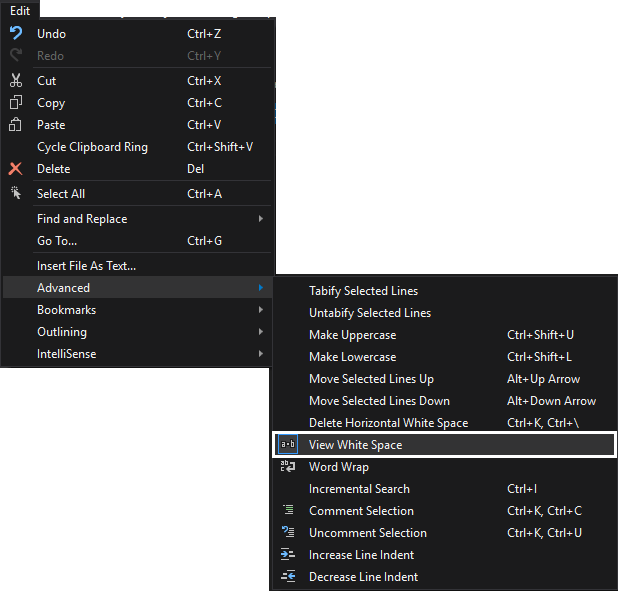Click the Increase Line Indent icon
Viewport: 618px width, 591px height.
pos(288,555)
